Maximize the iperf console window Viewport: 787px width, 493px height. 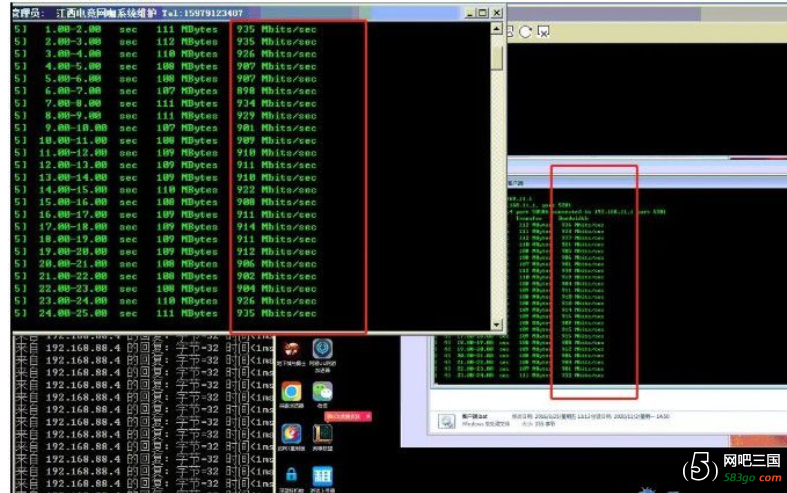pyautogui.click(x=482, y=12)
